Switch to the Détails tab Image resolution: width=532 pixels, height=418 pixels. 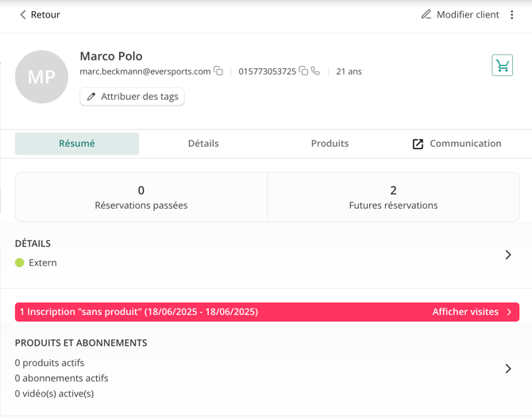tap(203, 144)
